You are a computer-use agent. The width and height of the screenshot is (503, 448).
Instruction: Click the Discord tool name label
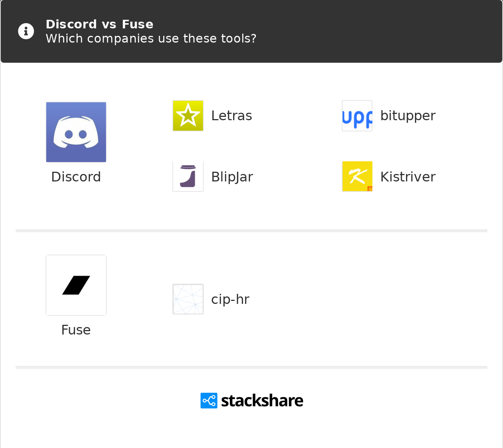pyautogui.click(x=76, y=177)
